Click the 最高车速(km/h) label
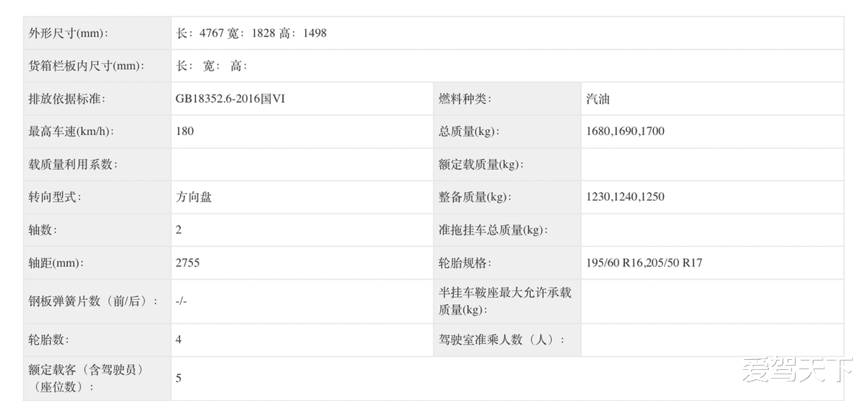Viewport: 868px width, 401px height. (71, 131)
